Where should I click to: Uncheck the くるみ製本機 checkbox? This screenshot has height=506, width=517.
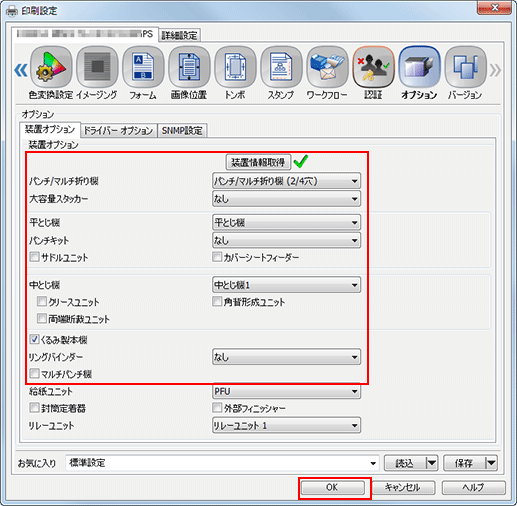(34, 340)
